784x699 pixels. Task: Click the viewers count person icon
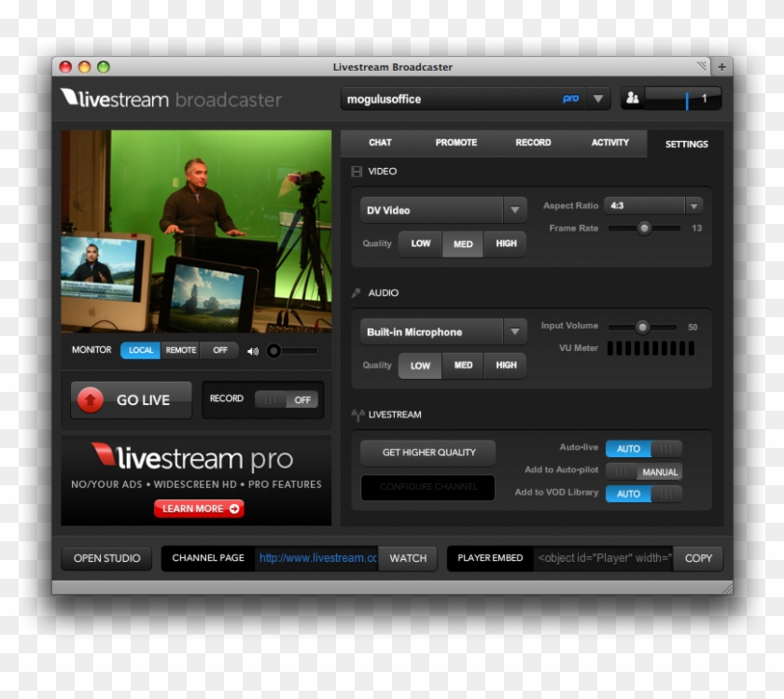pyautogui.click(x=633, y=98)
